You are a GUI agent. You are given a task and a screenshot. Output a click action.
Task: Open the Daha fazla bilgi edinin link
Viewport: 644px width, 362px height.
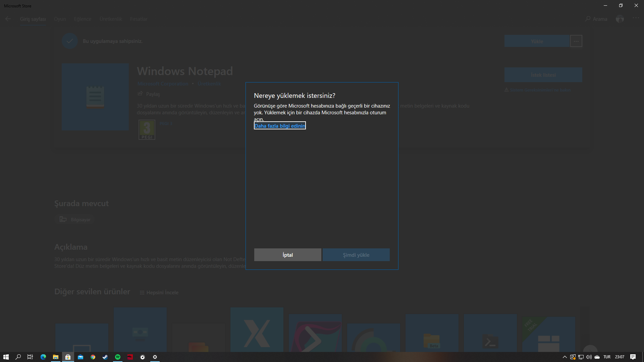pos(280,126)
